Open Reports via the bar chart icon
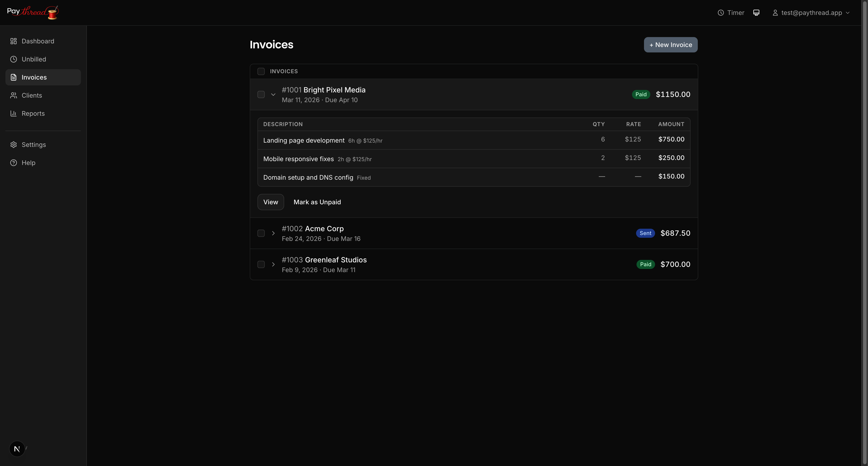The image size is (868, 466). click(14, 113)
